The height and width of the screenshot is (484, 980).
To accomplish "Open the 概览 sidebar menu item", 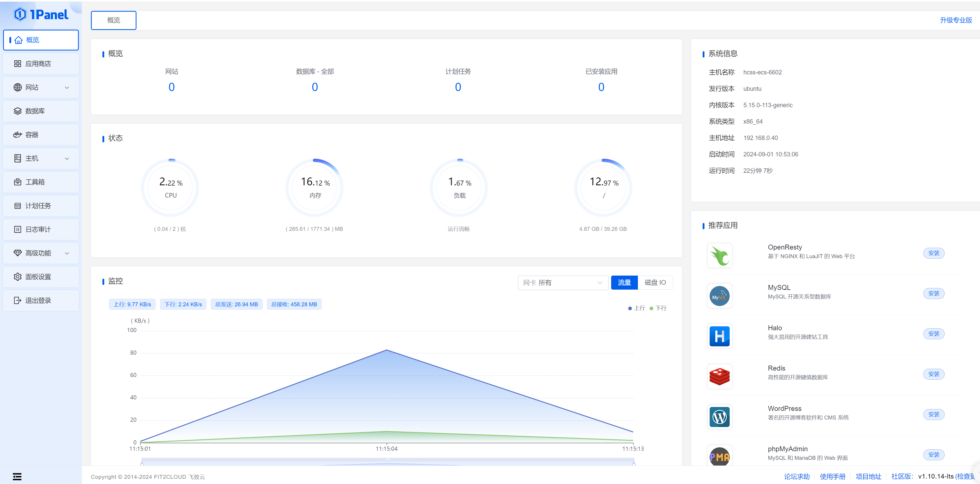I will click(x=41, y=40).
